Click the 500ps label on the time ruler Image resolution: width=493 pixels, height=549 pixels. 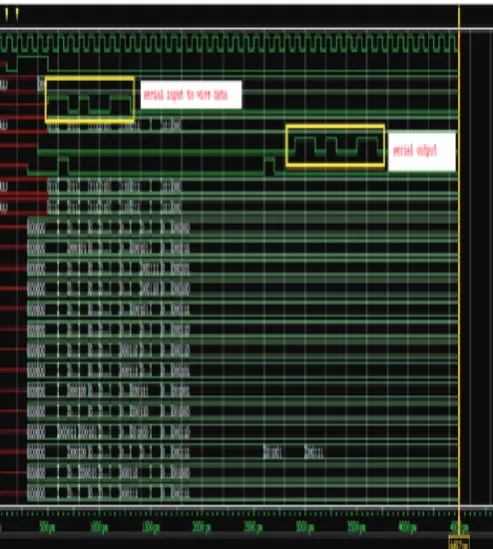tap(47, 527)
